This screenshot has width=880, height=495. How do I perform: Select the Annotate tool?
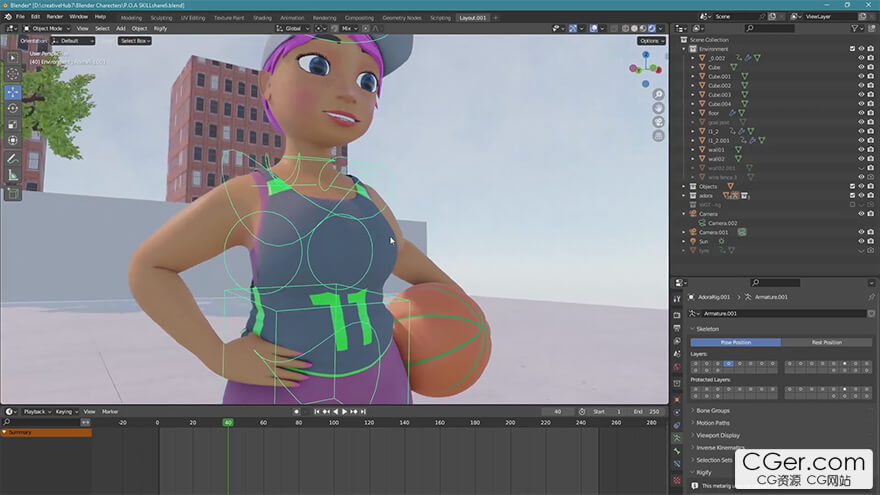(13, 159)
